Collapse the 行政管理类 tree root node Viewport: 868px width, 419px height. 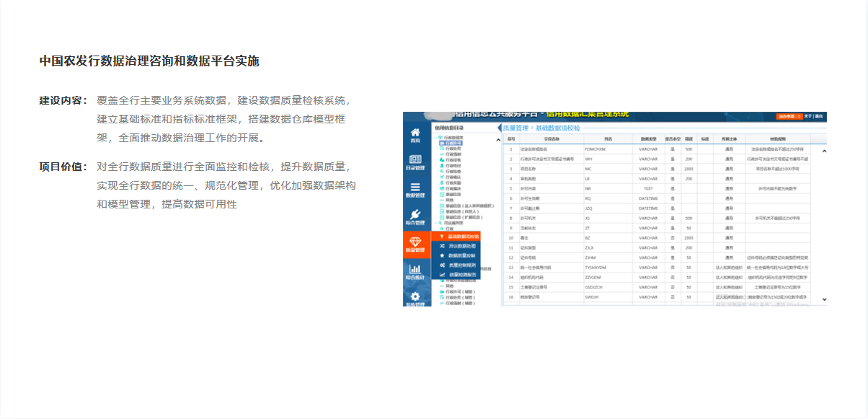tap(437, 137)
